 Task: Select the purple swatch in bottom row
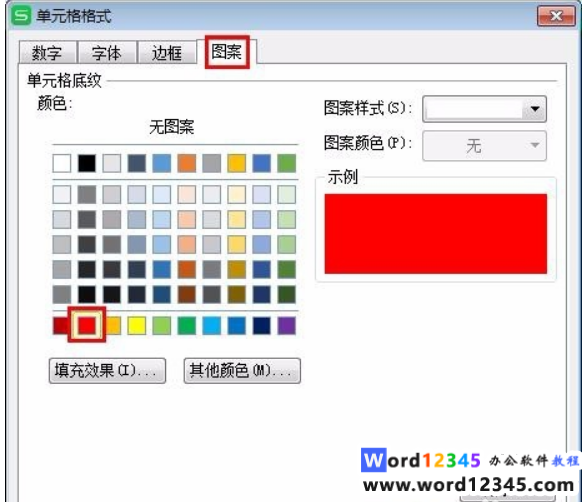coord(286,325)
